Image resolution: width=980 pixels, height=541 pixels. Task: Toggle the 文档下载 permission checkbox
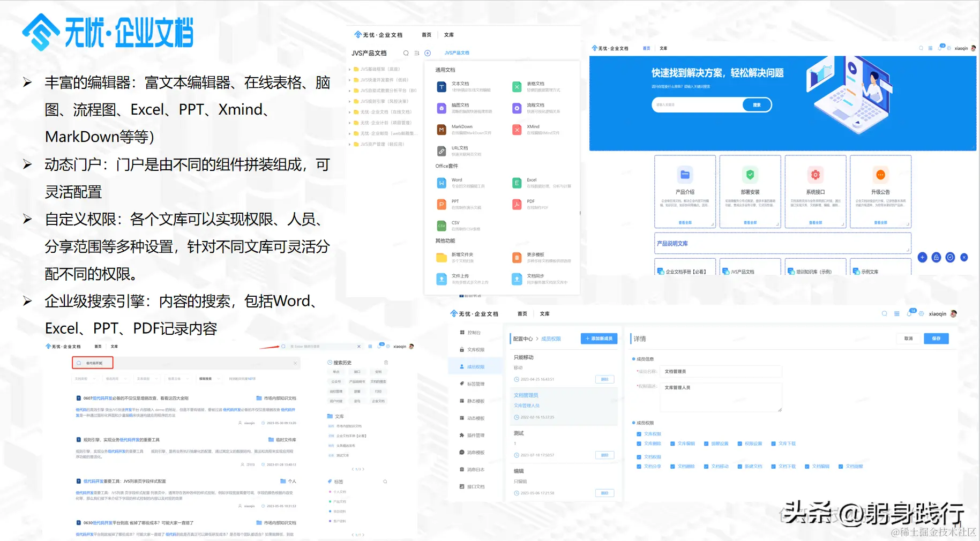point(773,467)
